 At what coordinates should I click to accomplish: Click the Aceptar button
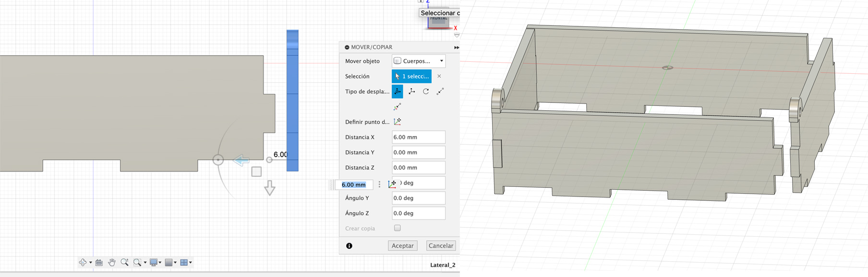coord(402,245)
